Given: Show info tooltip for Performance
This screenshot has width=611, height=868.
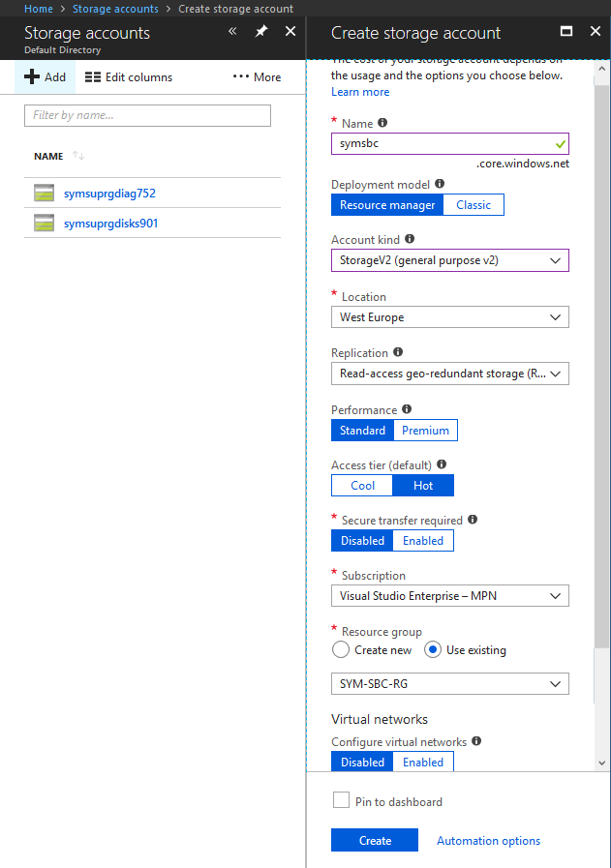Looking at the screenshot, I should click(x=407, y=409).
